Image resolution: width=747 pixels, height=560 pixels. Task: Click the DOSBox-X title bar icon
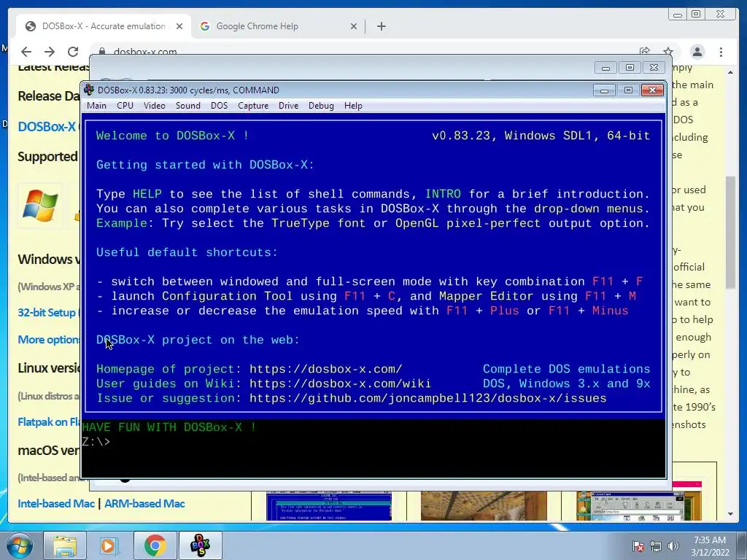(88, 90)
